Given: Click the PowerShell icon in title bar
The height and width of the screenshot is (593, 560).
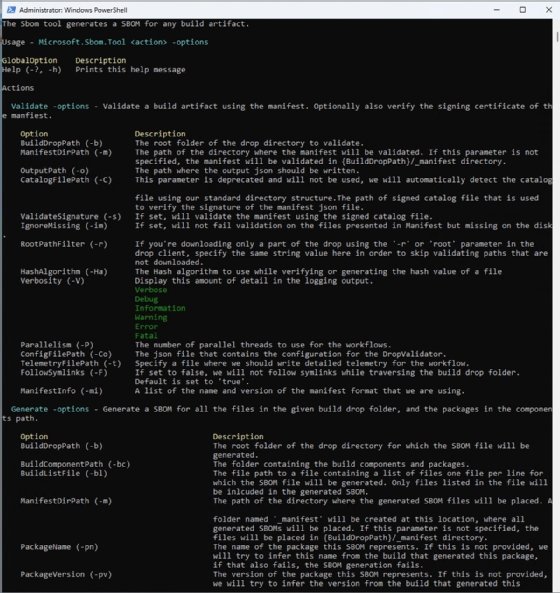Looking at the screenshot, I should (11, 10).
